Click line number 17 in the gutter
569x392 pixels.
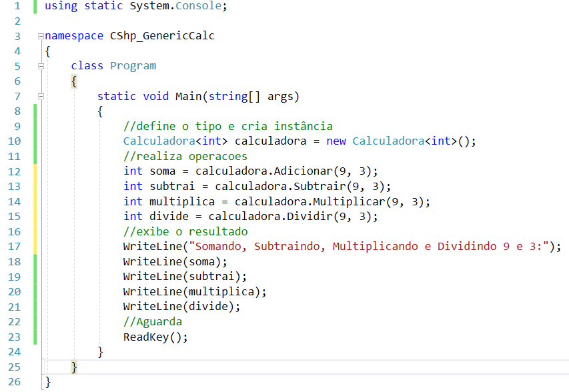coord(15,247)
